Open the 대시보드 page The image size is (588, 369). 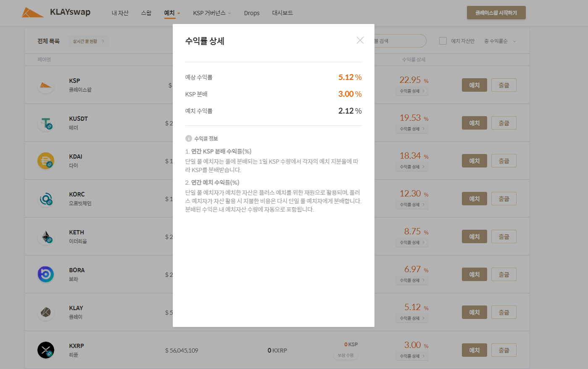coord(282,13)
